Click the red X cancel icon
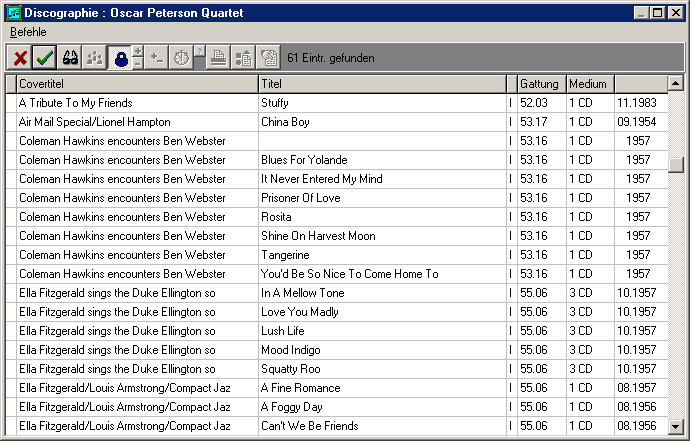 20,58
